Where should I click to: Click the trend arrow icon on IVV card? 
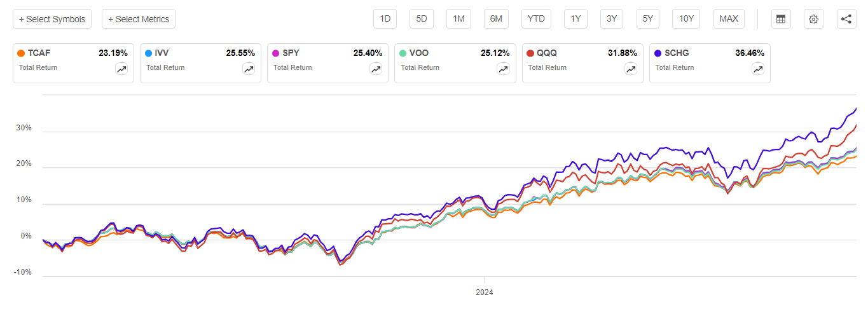249,70
